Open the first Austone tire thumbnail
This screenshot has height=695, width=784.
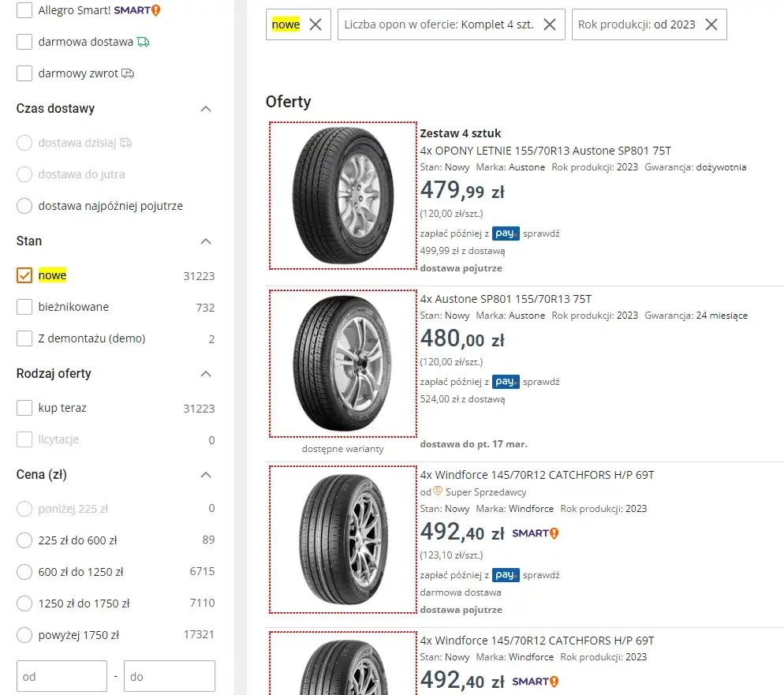pos(343,196)
